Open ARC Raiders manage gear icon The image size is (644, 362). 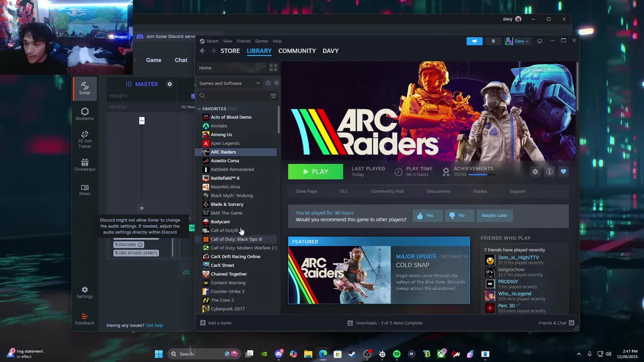(535, 171)
